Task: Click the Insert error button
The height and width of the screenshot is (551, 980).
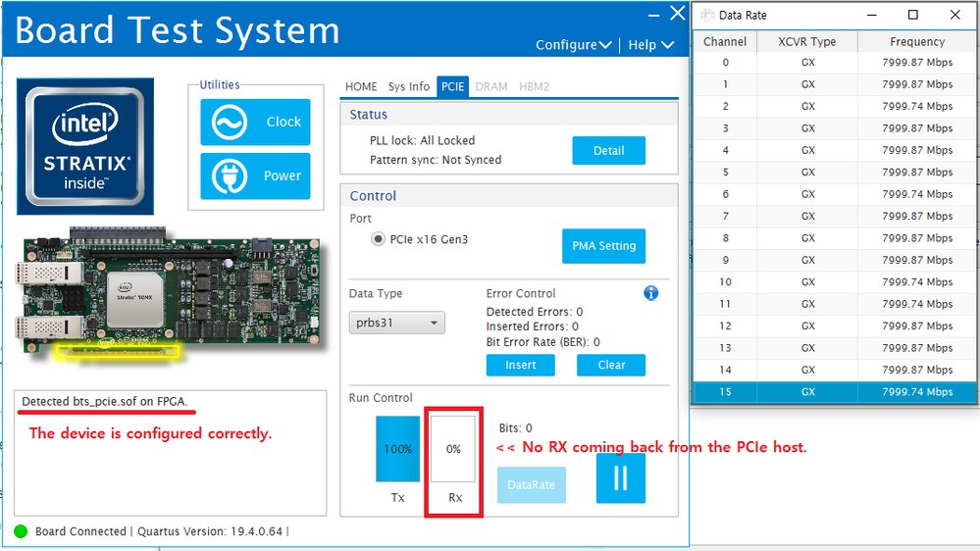Action: point(521,365)
